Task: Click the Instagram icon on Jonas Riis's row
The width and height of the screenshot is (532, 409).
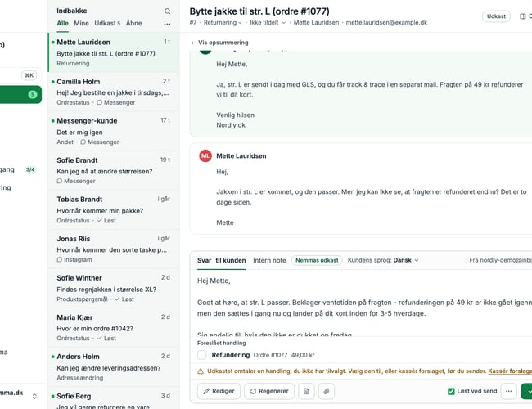Action: tap(60, 260)
